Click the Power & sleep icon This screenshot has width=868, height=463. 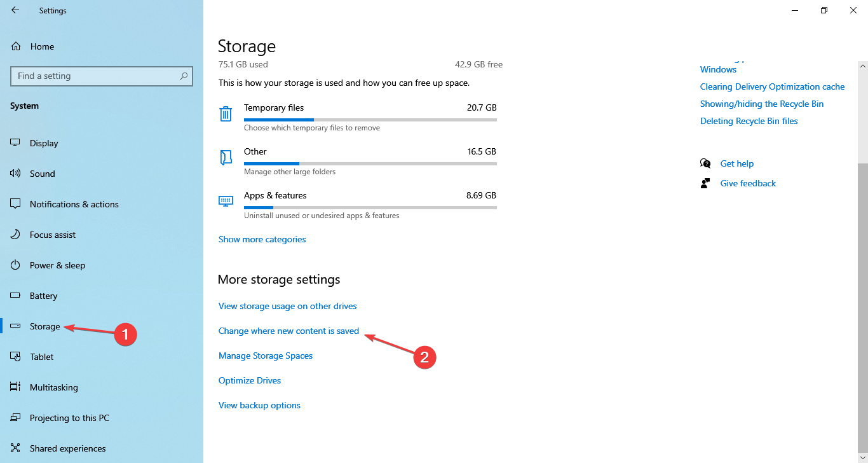[15, 265]
